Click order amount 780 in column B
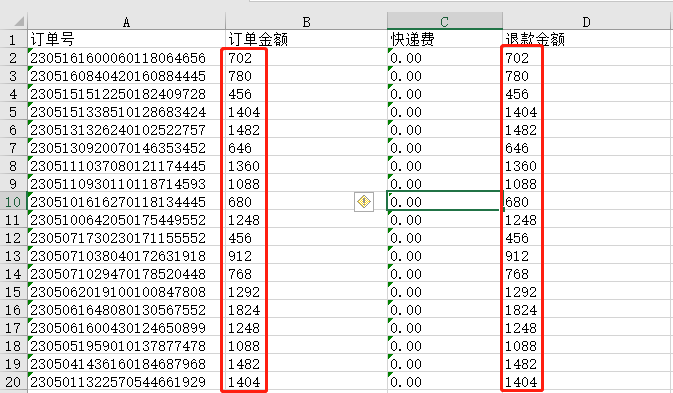 coord(306,76)
